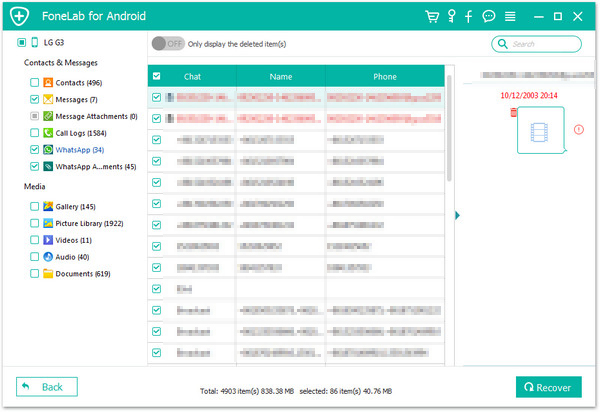Viewport: 600px width, 412px height.
Task: Toggle the Message Attachments (0) checkbox
Action: click(34, 116)
